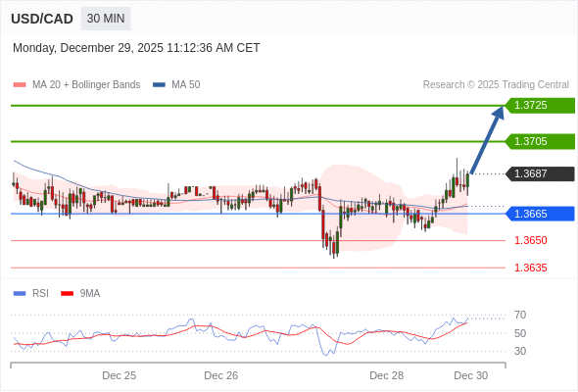Click the 1.3705 resistance price tag
Screen dimensions: 578x392
[540, 141]
